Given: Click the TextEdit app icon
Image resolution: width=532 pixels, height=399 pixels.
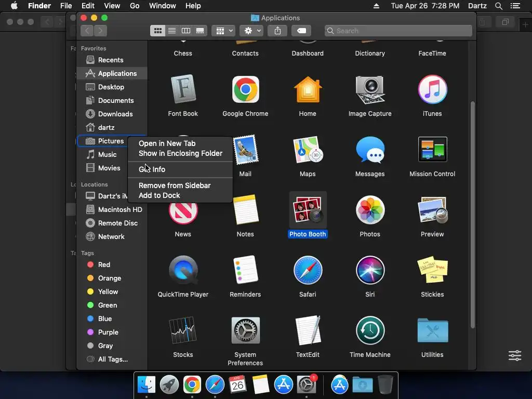Looking at the screenshot, I should pyautogui.click(x=308, y=330).
